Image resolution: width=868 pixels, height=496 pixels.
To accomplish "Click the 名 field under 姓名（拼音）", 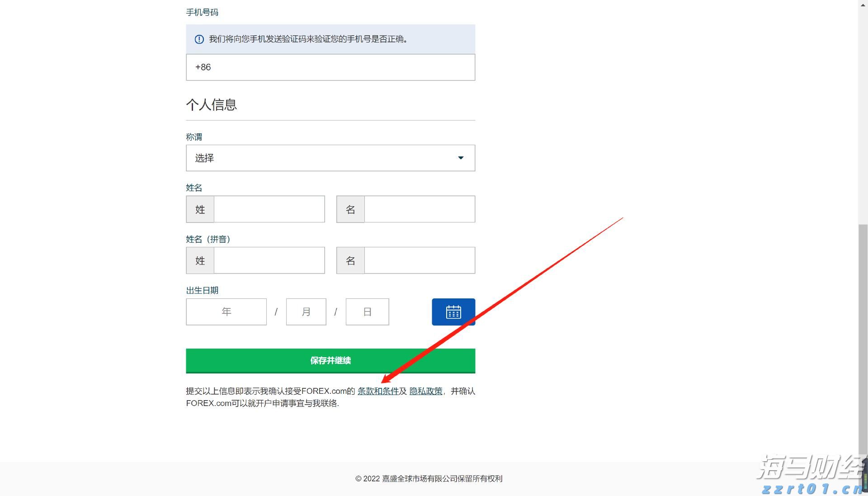I will pyautogui.click(x=419, y=260).
